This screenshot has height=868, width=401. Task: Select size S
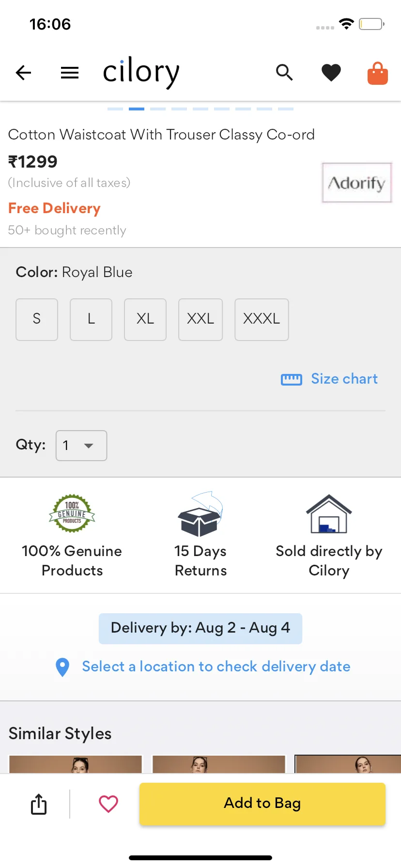coord(37,319)
